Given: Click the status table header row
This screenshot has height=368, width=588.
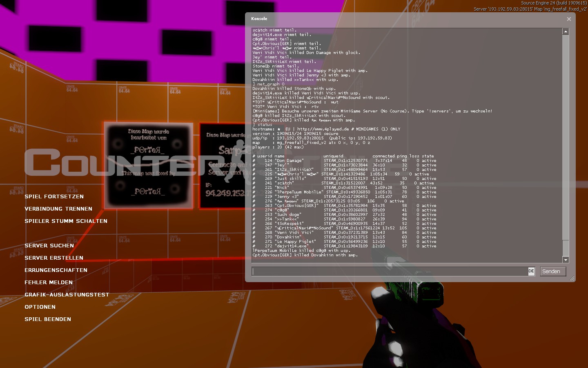Looking at the screenshot, I should [343, 156].
